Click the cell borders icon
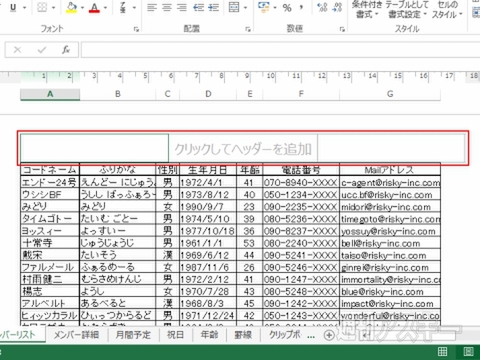 42,7
